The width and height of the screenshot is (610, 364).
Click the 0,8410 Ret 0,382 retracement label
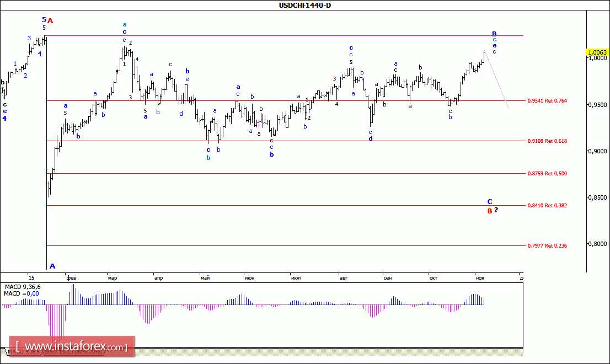point(547,206)
